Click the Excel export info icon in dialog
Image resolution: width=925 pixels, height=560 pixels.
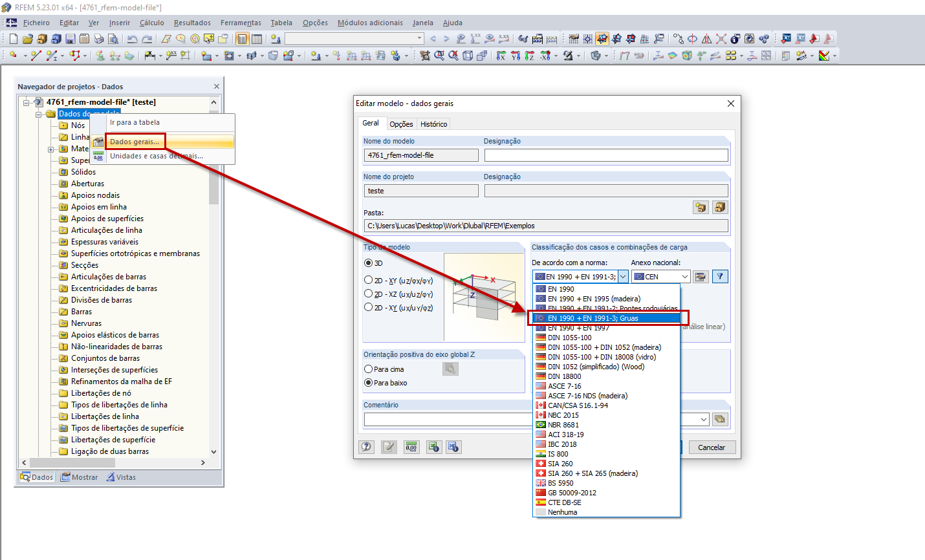tap(433, 447)
